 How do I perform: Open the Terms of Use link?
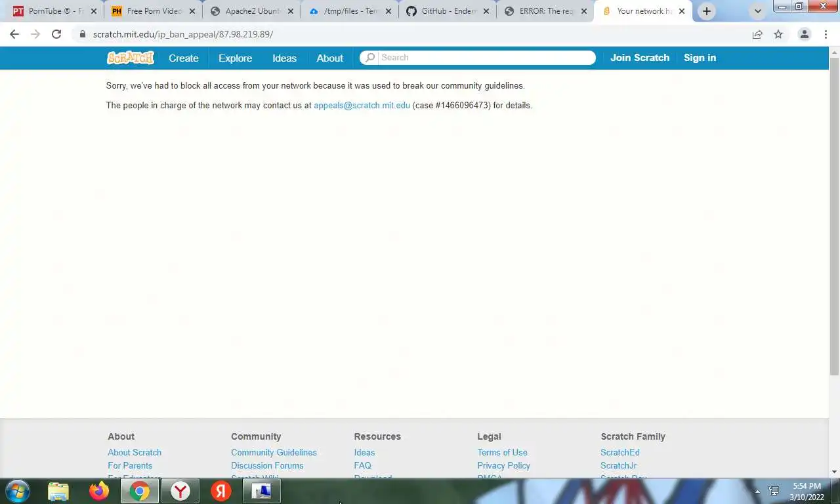click(502, 452)
